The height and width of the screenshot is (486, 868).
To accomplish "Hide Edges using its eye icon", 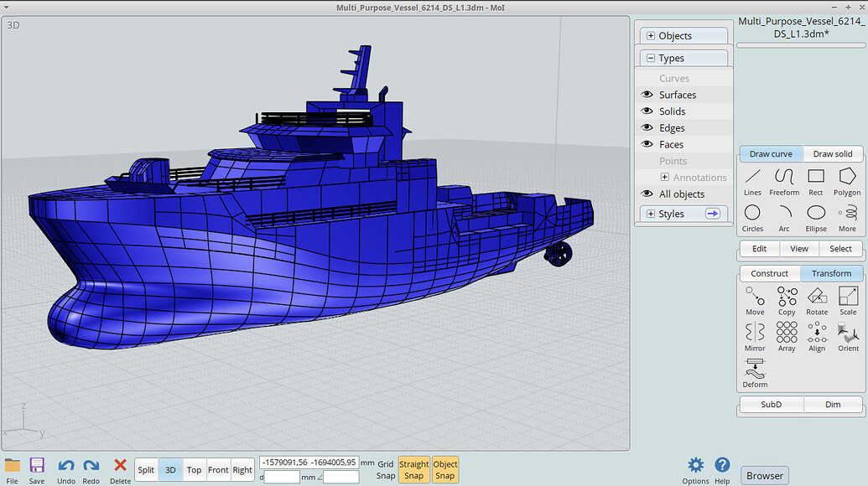I will click(647, 127).
